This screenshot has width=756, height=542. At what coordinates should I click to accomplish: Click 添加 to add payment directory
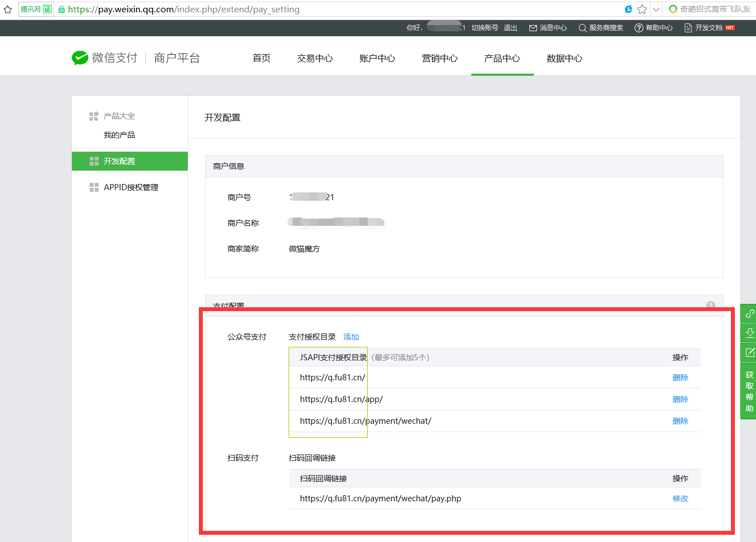[x=351, y=337]
